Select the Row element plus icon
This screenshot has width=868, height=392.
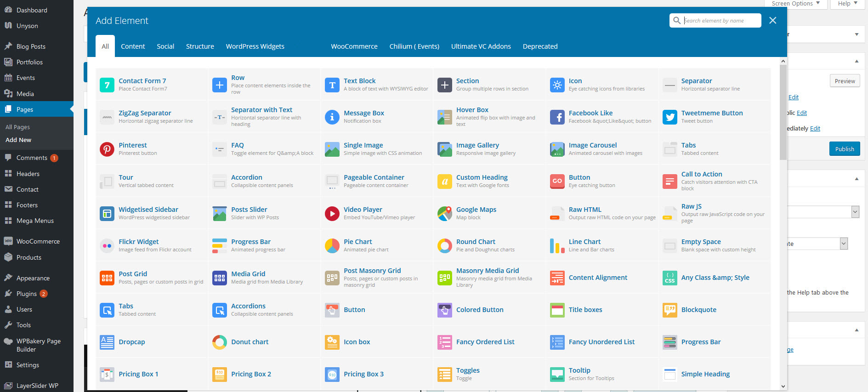tap(220, 85)
